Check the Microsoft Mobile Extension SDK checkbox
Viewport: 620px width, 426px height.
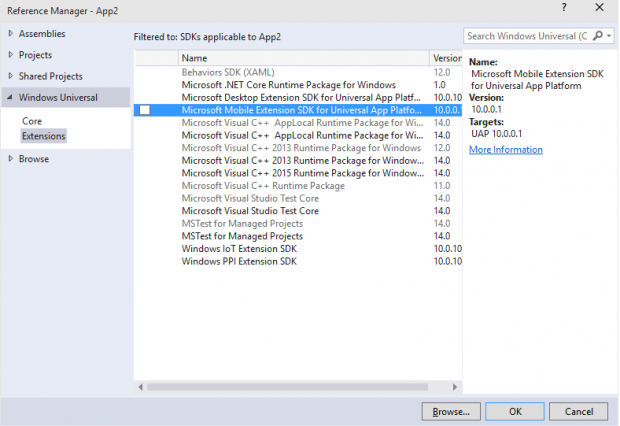tap(145, 110)
